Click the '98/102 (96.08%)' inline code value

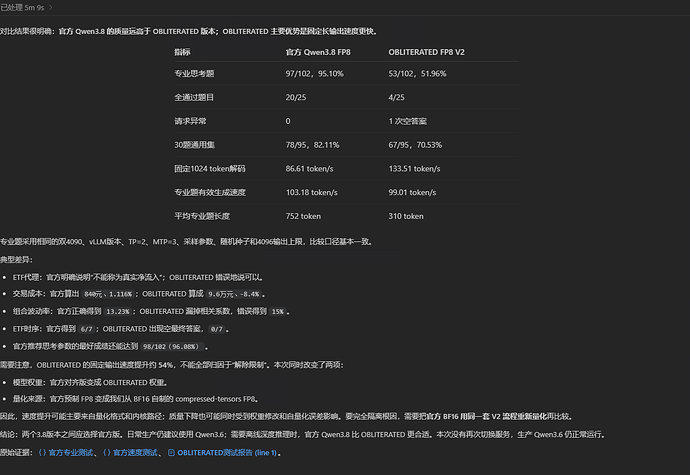tap(171, 346)
